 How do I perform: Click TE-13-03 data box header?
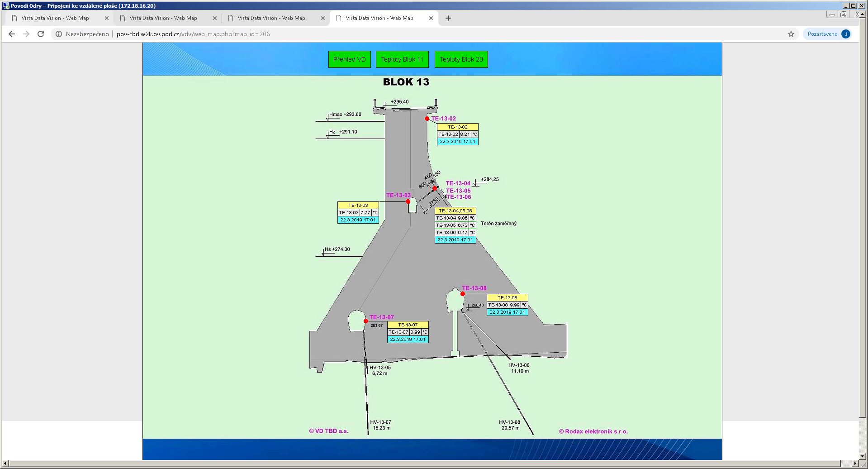click(x=358, y=206)
